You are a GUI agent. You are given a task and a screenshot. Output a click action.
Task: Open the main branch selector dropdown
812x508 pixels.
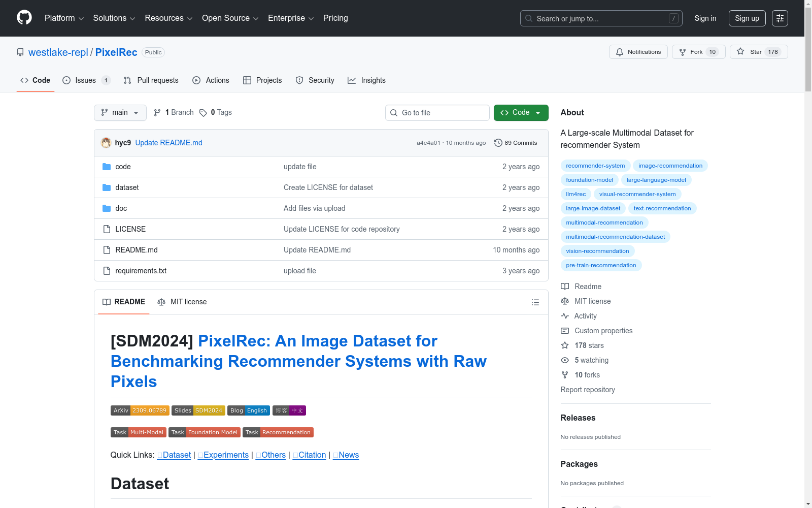(x=120, y=113)
